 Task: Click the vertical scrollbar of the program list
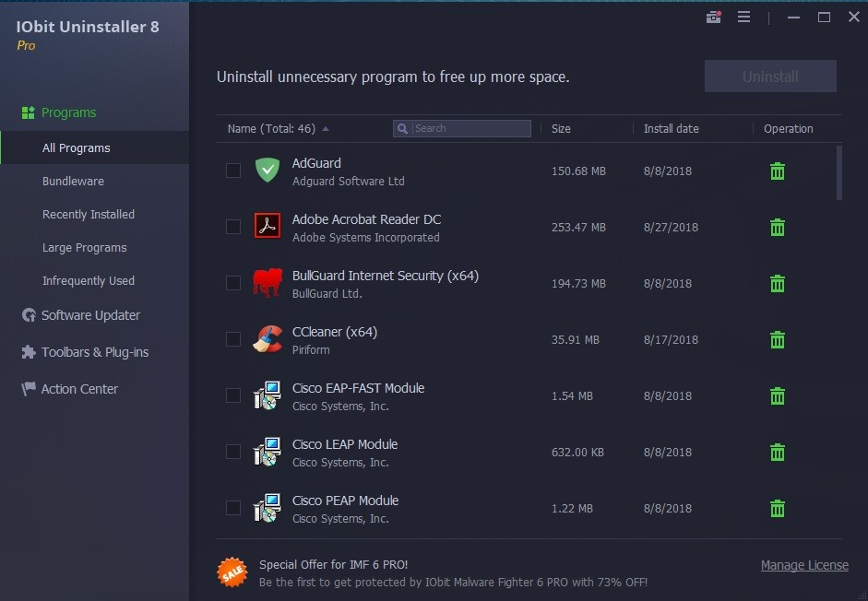(839, 172)
